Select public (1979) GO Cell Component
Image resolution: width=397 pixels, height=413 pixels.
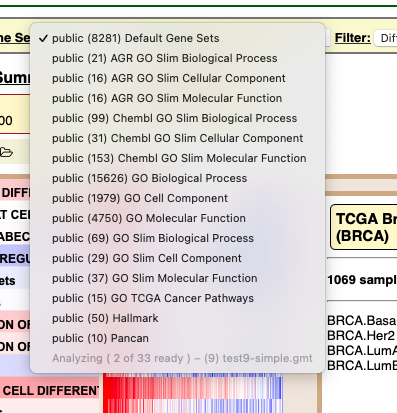177,198
